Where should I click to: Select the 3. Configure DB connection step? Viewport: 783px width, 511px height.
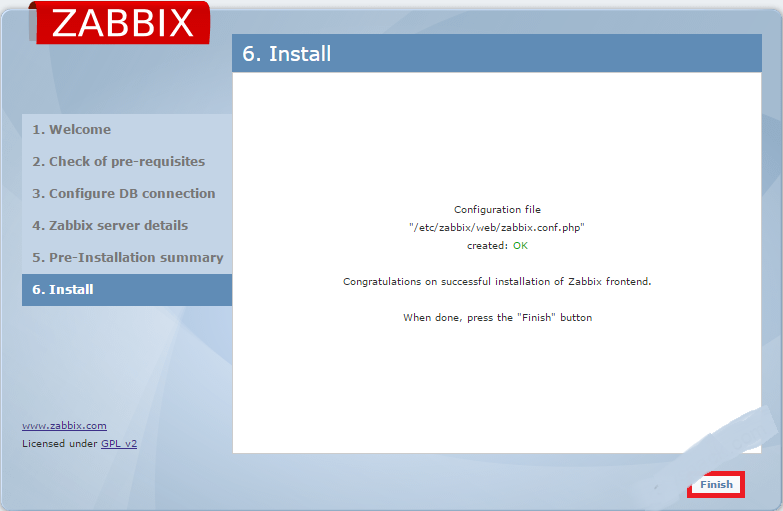[x=127, y=193]
